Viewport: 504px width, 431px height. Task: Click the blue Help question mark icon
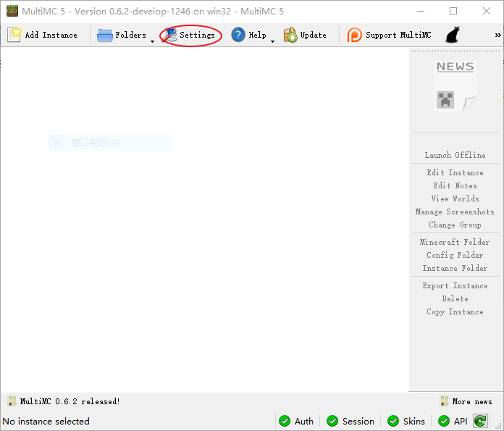click(238, 35)
